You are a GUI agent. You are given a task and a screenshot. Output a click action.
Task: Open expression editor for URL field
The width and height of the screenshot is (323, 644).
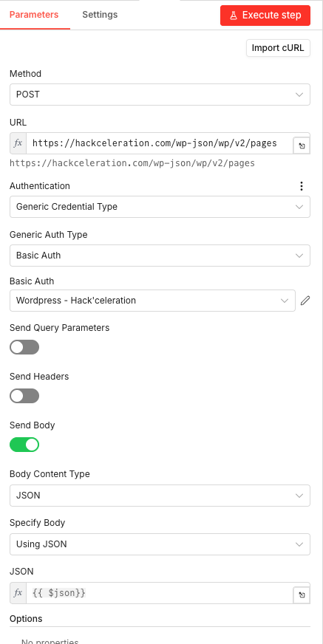302,145
